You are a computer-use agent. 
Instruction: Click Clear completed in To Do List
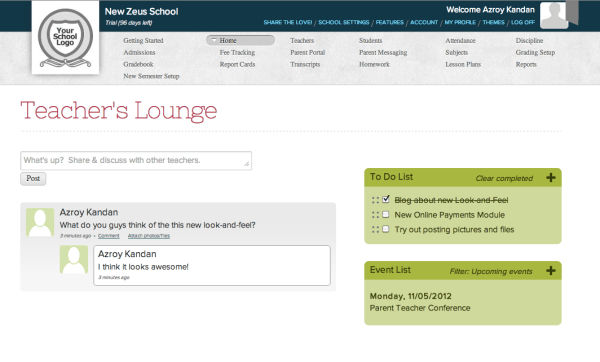point(504,178)
